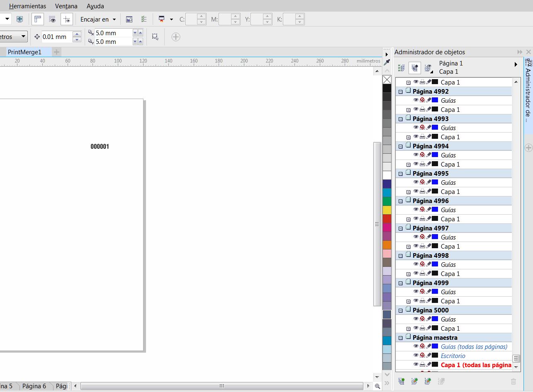This screenshot has width=533, height=392.
Task: Toggle printing for Guías on Página 4994
Action: (422, 155)
